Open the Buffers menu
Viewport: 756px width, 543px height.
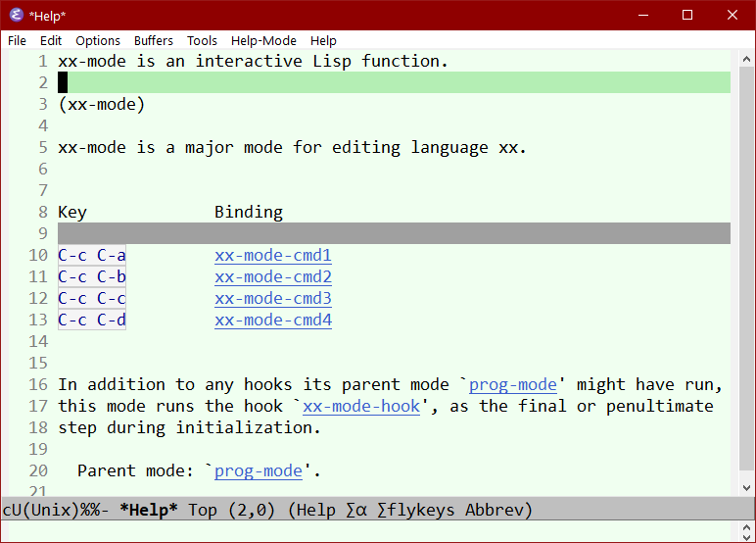(154, 40)
